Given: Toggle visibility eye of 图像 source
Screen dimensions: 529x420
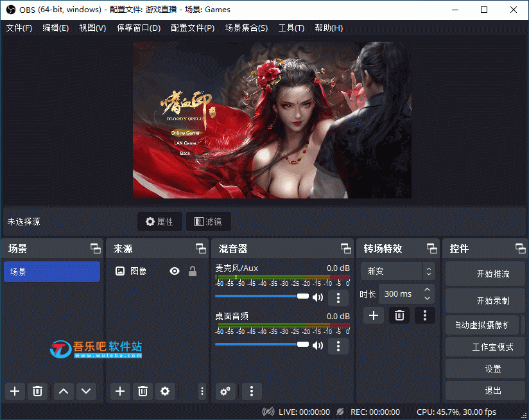Looking at the screenshot, I should click(175, 271).
